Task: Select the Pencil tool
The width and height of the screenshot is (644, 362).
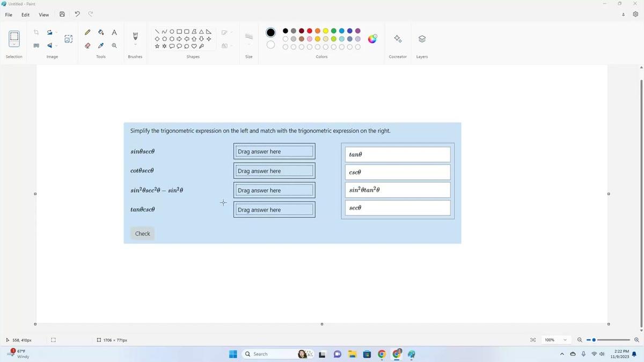Action: [x=87, y=32]
